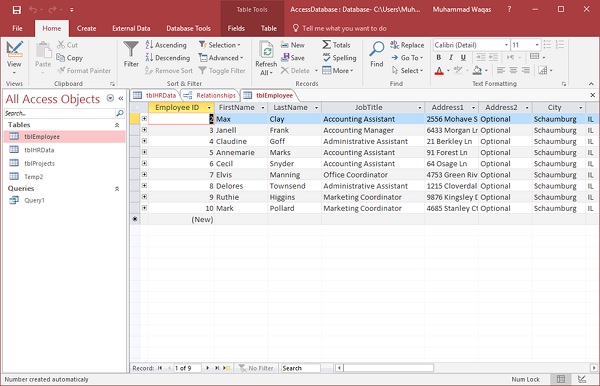Sort records Descending
This screenshot has height=386, width=600.
168,58
